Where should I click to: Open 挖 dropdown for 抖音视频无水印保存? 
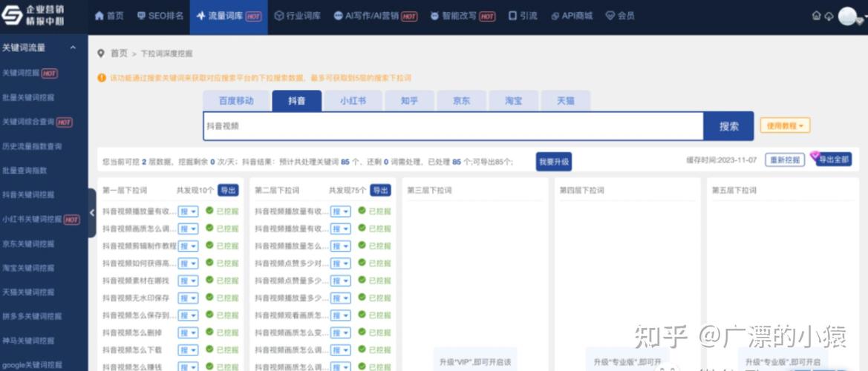[188, 298]
